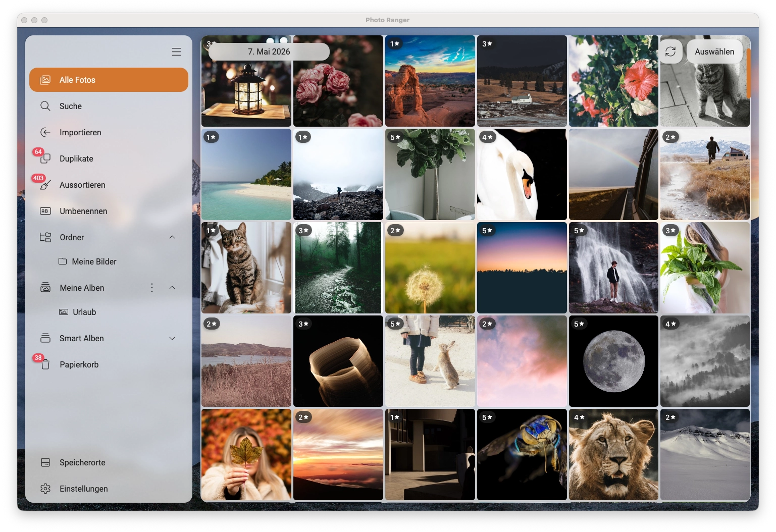Open the Meine Alben three-dot options
Screen dimensions: 776x532
[x=152, y=288]
